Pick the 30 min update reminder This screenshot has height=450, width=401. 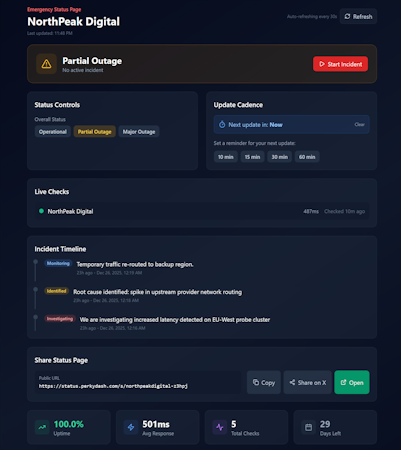click(x=280, y=157)
